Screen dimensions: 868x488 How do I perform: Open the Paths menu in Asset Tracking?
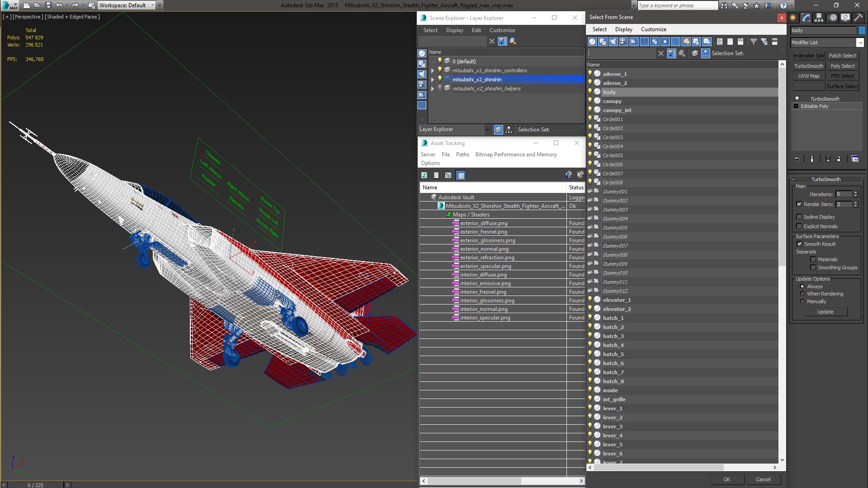point(462,155)
